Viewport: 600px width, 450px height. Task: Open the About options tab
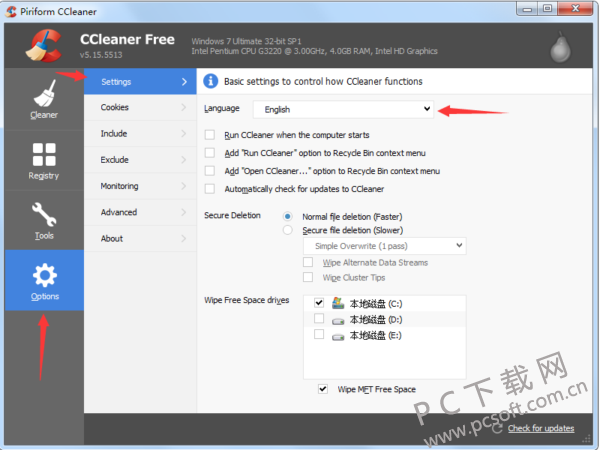click(140, 238)
